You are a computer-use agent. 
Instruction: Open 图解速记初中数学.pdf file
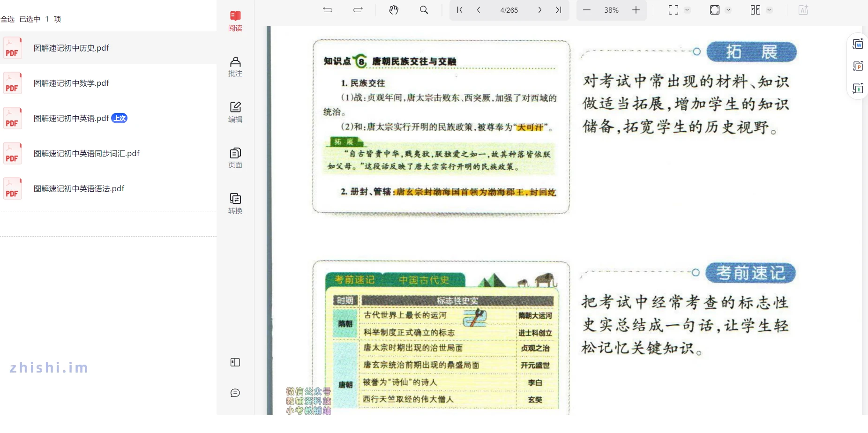click(71, 83)
